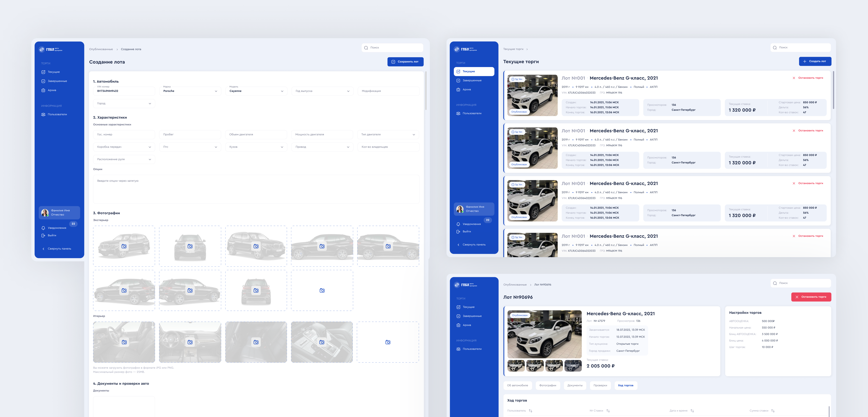Click Опубликованные breadcrumb in lot creation window
Image resolution: width=868 pixels, height=417 pixels.
[x=101, y=49]
